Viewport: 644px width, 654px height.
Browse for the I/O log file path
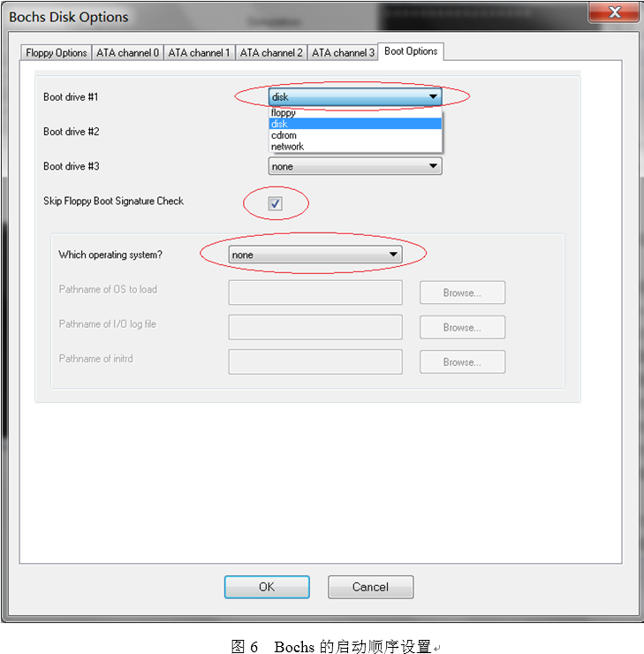463,327
